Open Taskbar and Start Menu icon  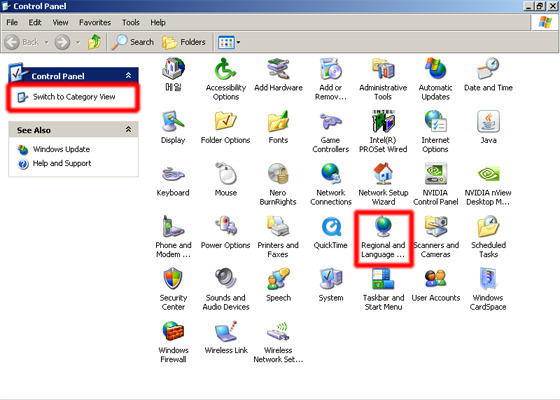[x=383, y=289]
